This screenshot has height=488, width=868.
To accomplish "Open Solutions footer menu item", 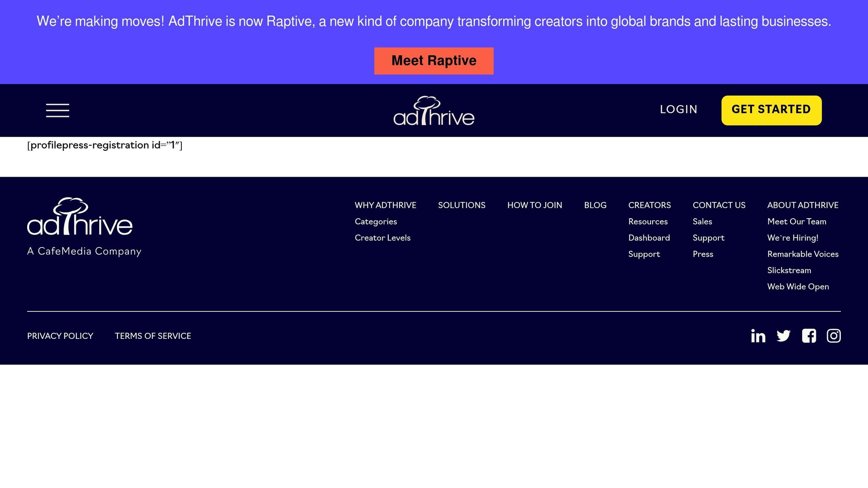I will pos(462,205).
